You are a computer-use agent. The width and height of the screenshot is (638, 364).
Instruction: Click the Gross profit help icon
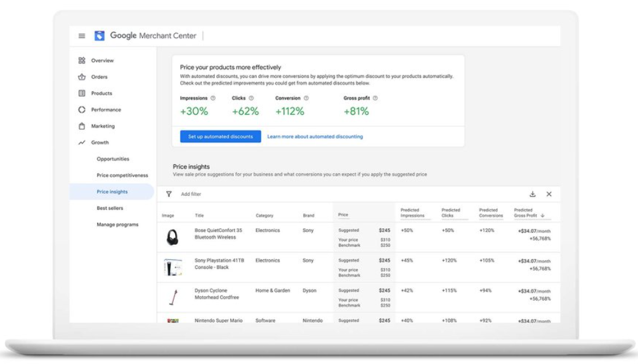[375, 98]
